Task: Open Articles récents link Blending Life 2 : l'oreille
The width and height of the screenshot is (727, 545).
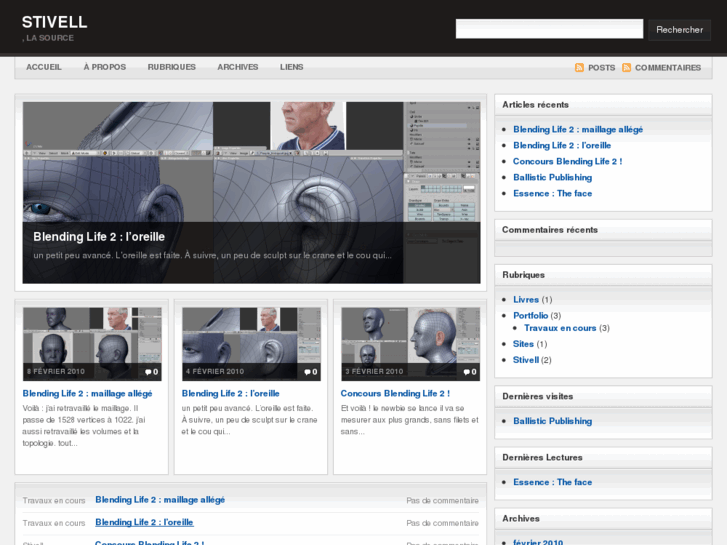Action: tap(562, 146)
